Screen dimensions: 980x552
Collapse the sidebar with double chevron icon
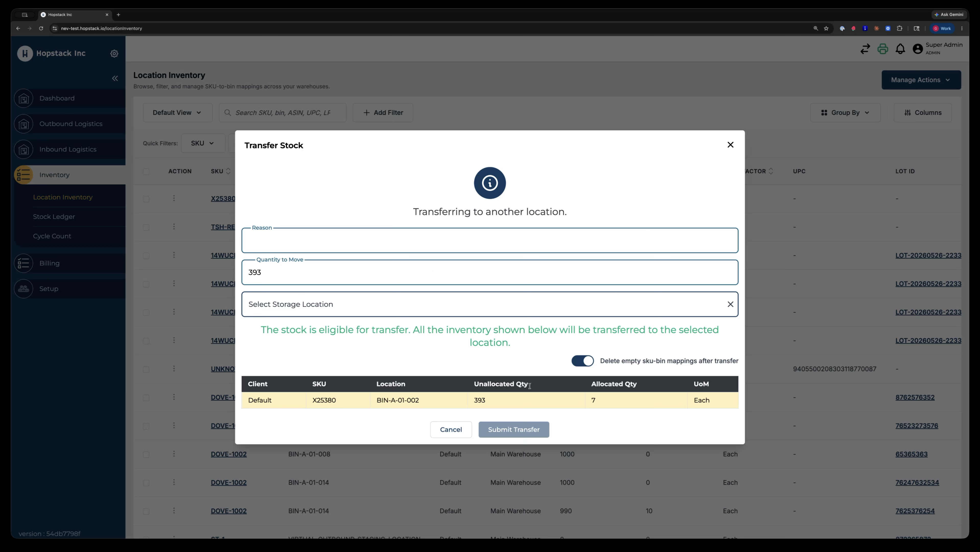pos(115,78)
